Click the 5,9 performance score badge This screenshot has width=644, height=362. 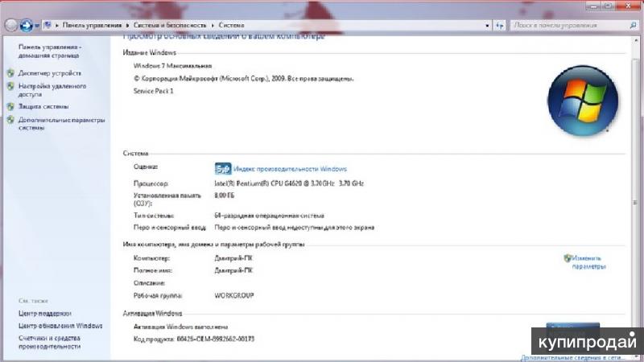click(223, 169)
